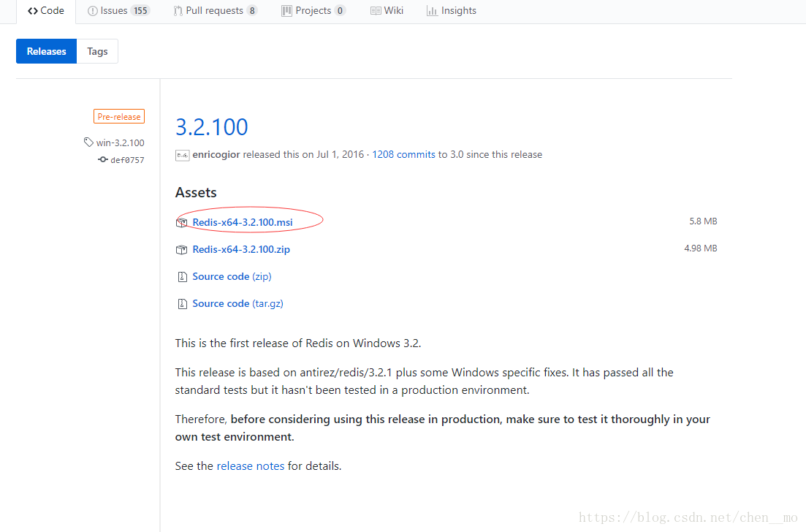Click the Insights graph icon
Image resolution: width=806 pixels, height=532 pixels.
pos(432,11)
